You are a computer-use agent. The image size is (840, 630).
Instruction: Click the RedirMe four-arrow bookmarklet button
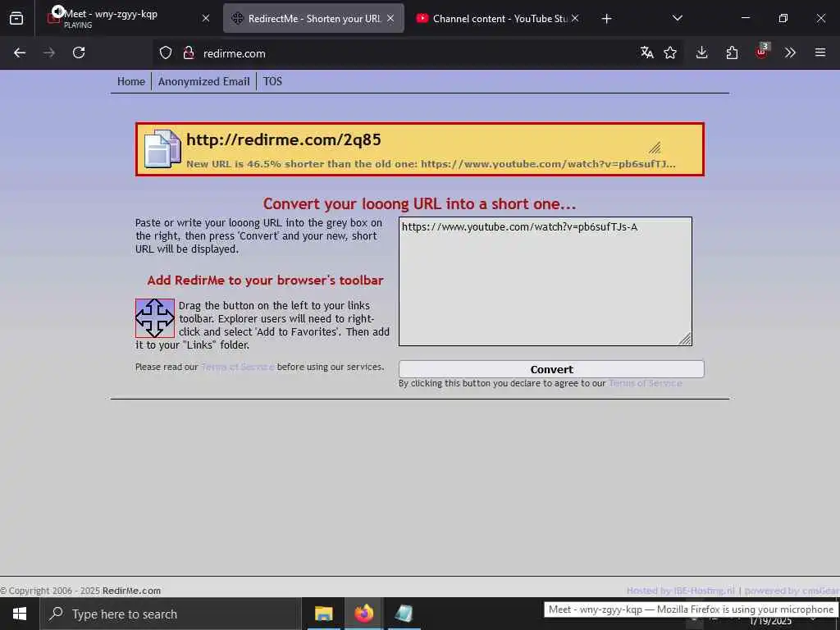coord(155,318)
